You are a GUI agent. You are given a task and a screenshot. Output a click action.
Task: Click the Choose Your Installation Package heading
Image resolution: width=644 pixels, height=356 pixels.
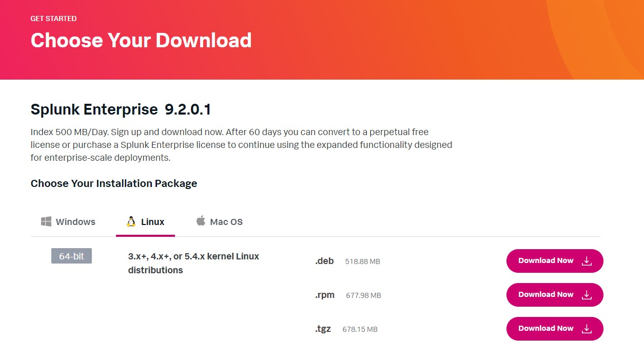(x=114, y=183)
